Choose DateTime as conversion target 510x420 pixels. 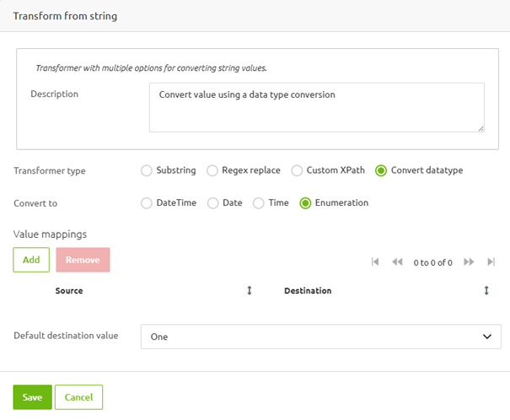(147, 203)
